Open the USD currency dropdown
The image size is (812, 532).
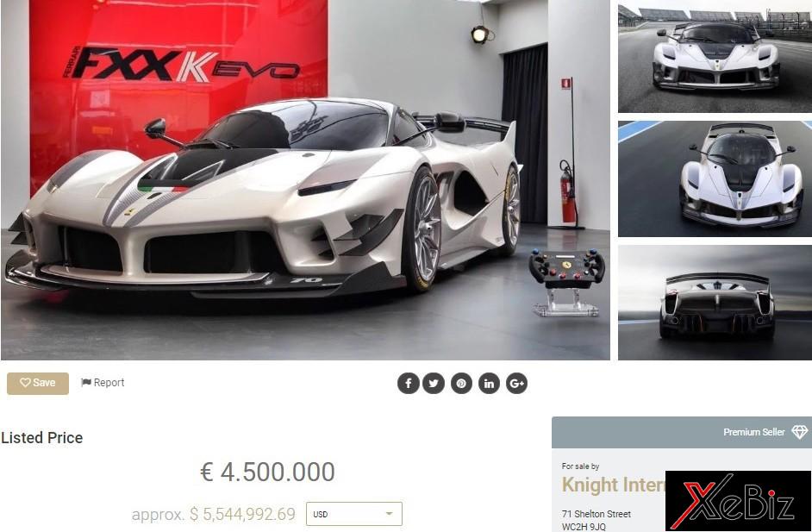[353, 514]
